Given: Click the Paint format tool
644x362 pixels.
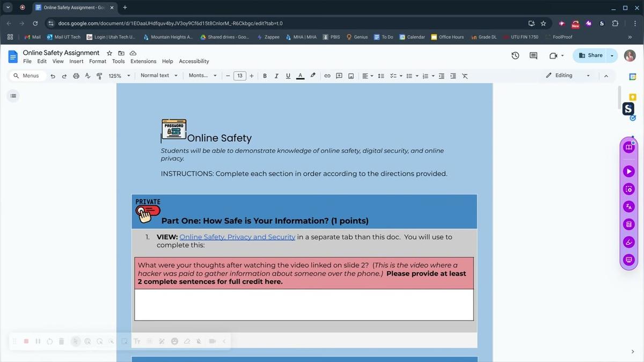Looking at the screenshot, I should 99,76.
